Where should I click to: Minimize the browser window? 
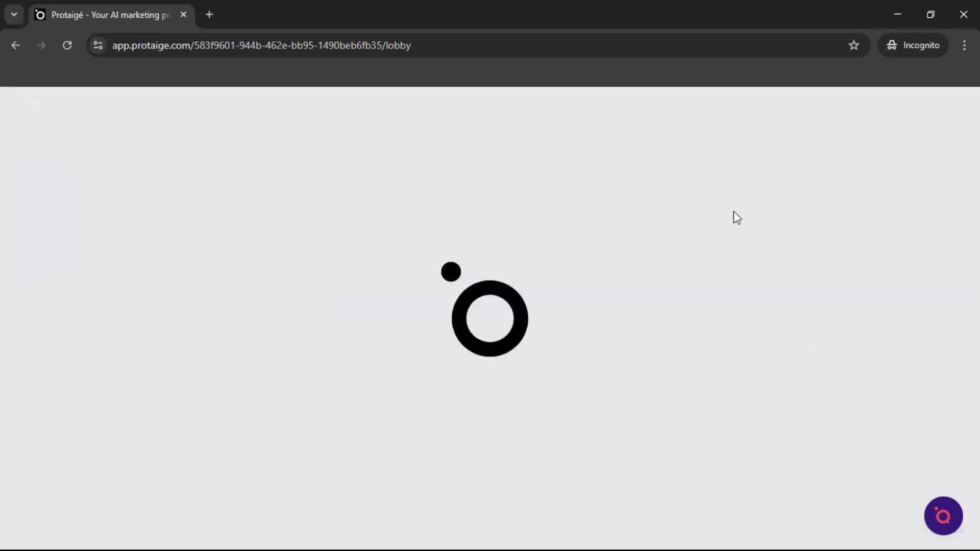pyautogui.click(x=898, y=14)
